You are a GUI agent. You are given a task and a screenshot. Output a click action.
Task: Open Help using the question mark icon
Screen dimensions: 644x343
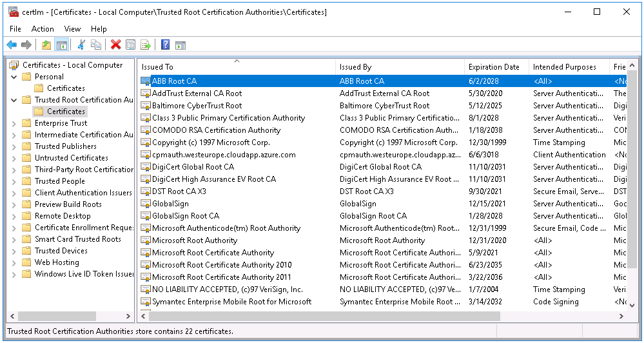tap(165, 44)
